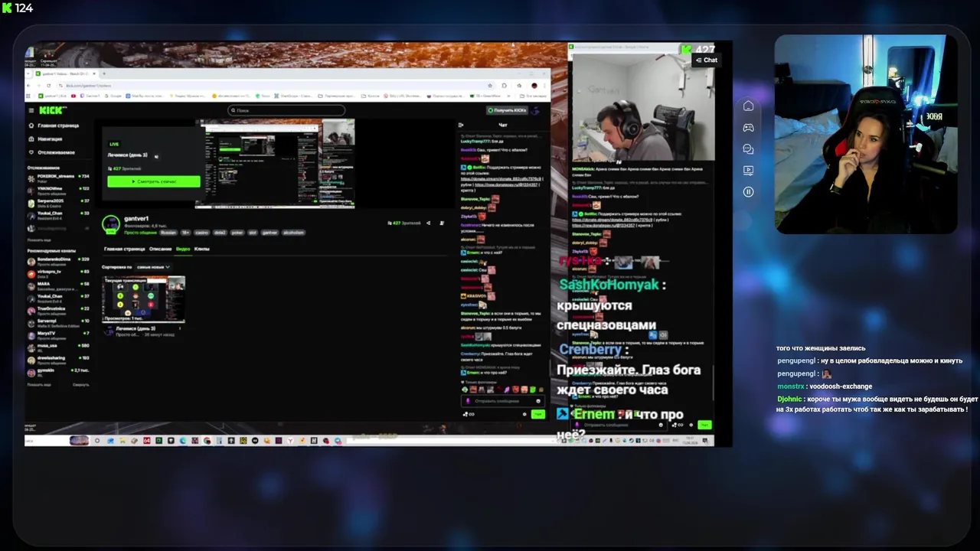Screen dimensions: 980x551
Task: Click the Получить KICKs button
Action: pyautogui.click(x=508, y=110)
